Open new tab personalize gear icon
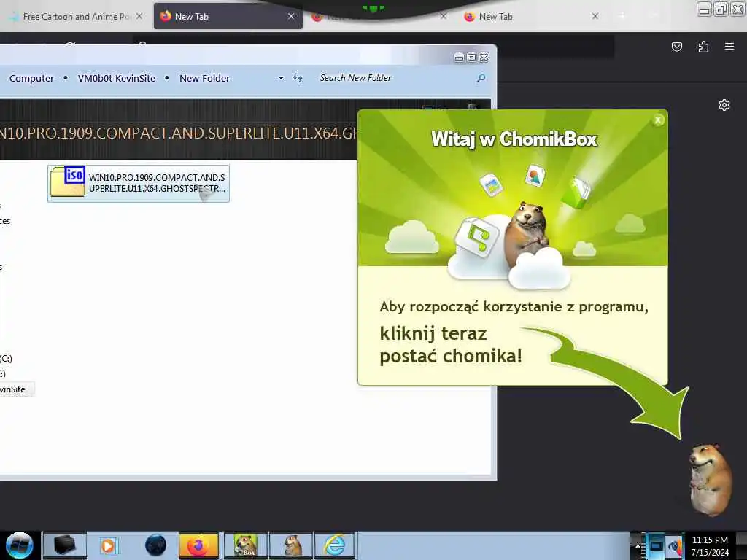The image size is (747, 560). (724, 105)
